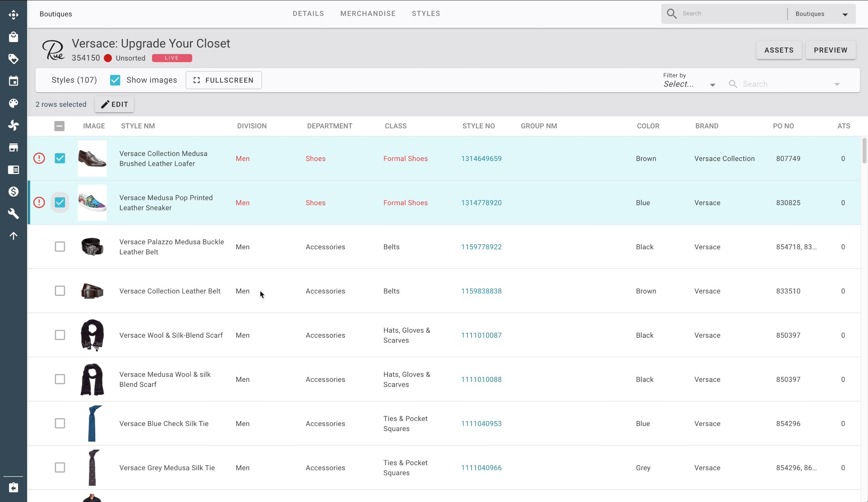
Task: Click the Boutiques breadcrumb title
Action: coord(56,14)
